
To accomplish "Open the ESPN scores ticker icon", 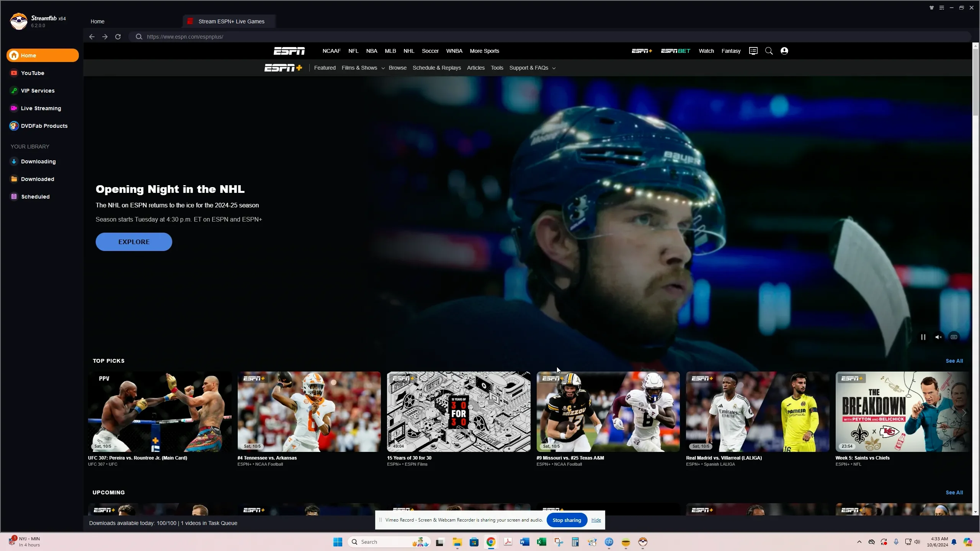I will pyautogui.click(x=753, y=51).
